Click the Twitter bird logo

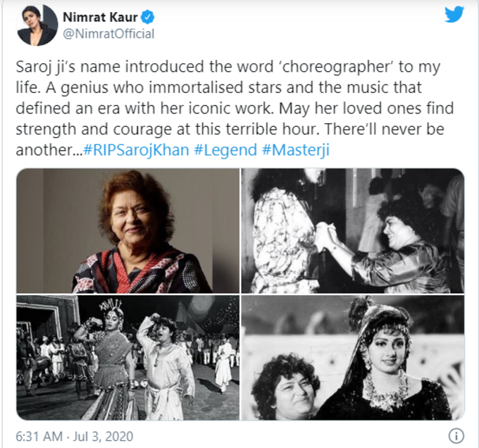pos(454,15)
